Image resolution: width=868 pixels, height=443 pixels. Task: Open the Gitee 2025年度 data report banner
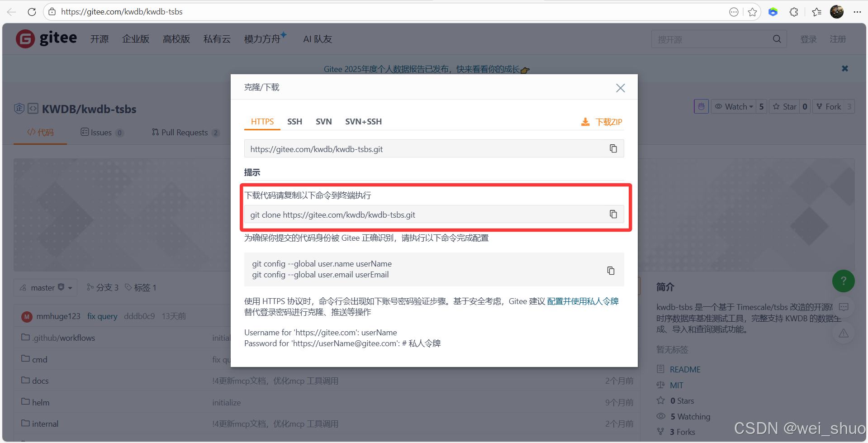426,69
